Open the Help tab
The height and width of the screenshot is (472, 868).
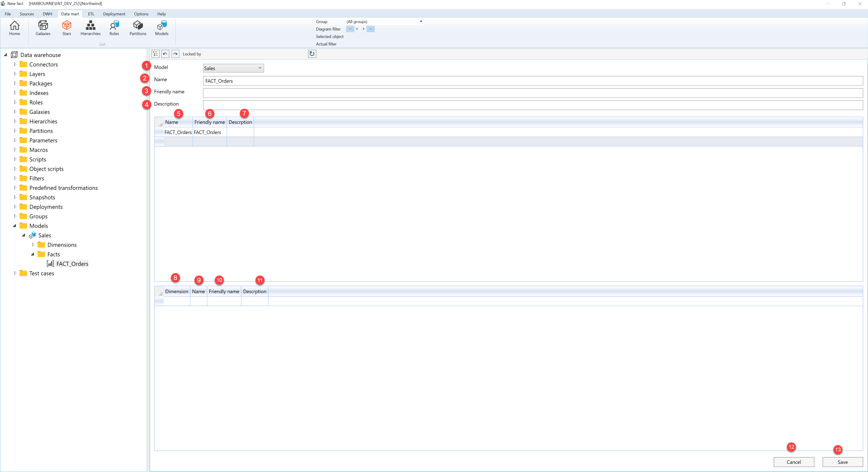tap(161, 14)
